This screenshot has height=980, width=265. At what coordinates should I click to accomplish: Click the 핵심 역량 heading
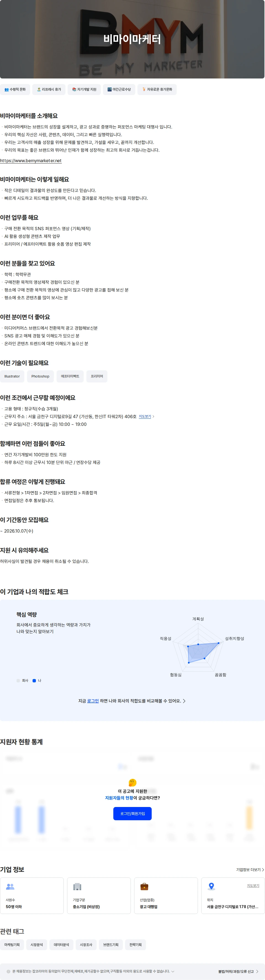(26, 614)
